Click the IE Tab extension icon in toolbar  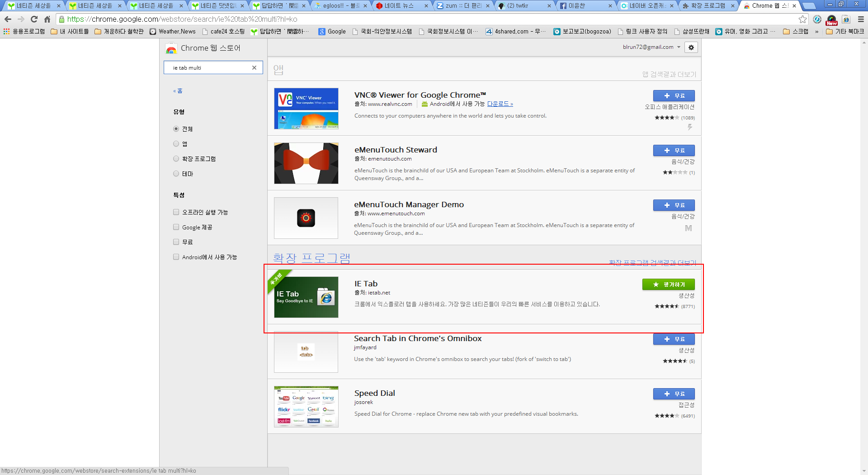846,19
